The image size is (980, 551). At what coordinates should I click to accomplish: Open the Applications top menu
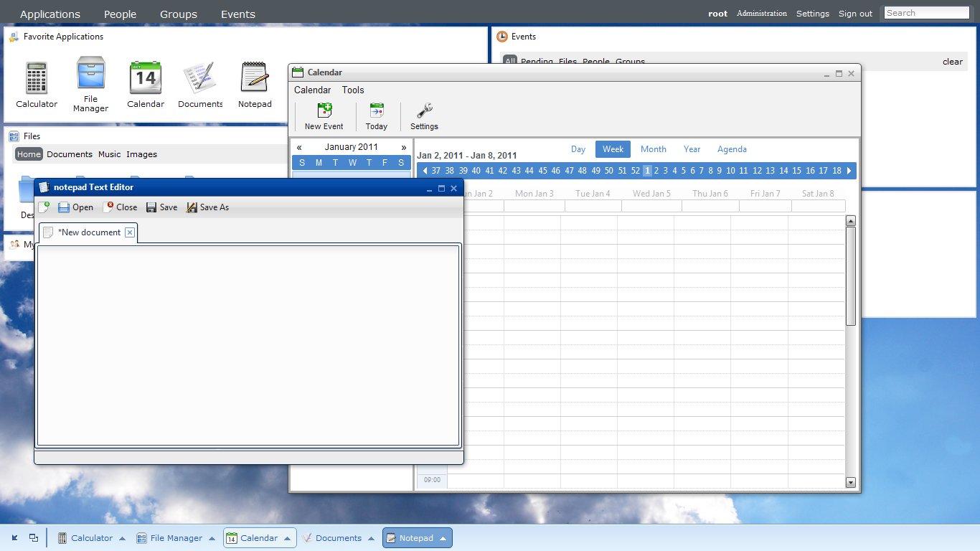(50, 14)
